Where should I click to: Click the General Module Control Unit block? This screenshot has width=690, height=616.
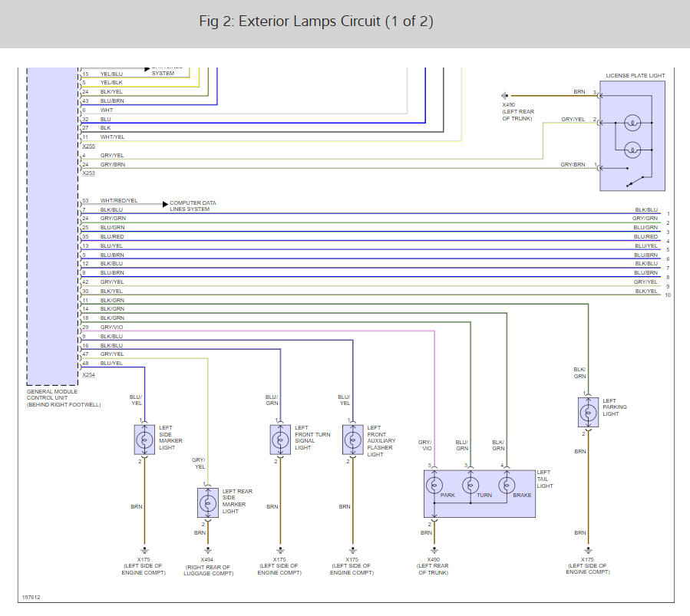pyautogui.click(x=52, y=230)
